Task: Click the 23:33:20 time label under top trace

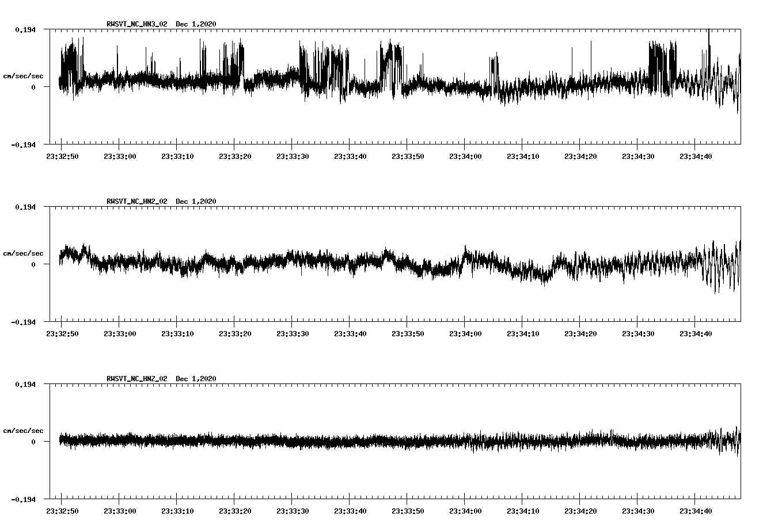Action: [236, 154]
